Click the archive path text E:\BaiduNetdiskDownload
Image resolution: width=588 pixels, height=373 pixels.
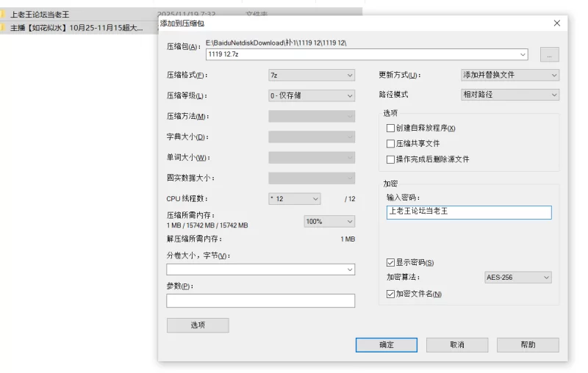[x=276, y=43]
